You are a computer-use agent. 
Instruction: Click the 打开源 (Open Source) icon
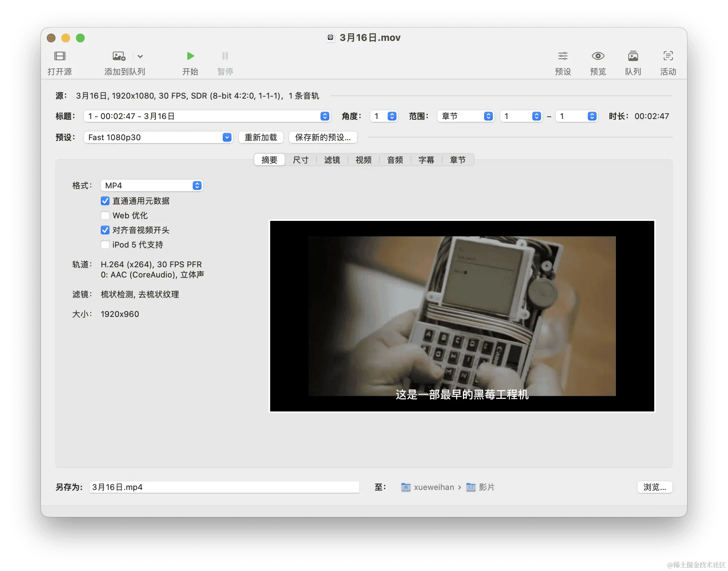[60, 55]
